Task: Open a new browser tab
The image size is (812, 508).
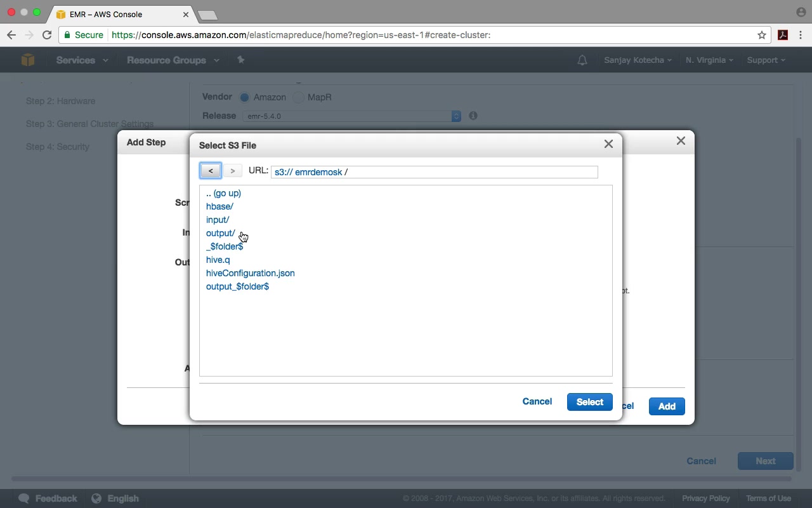Action: click(x=207, y=15)
